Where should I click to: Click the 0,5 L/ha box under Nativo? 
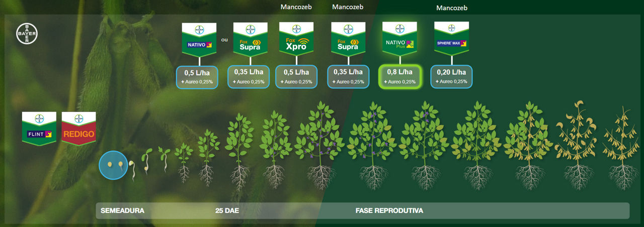[197, 77]
